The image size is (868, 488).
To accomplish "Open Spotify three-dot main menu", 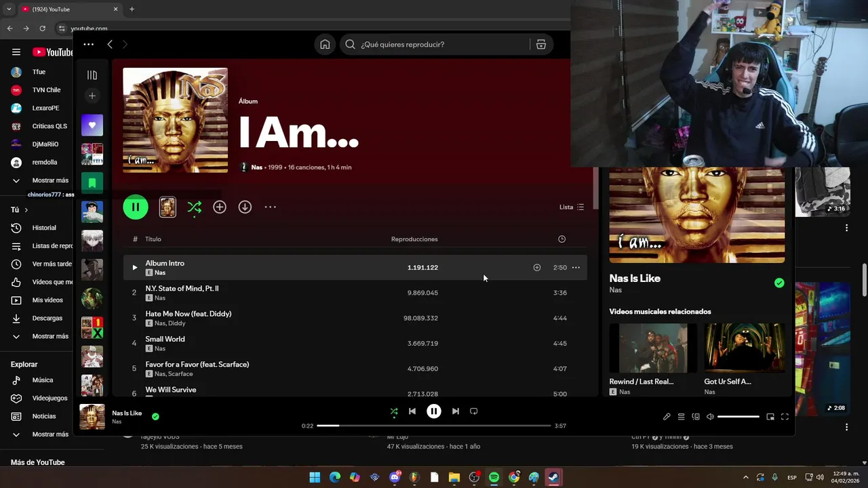I will (x=88, y=44).
